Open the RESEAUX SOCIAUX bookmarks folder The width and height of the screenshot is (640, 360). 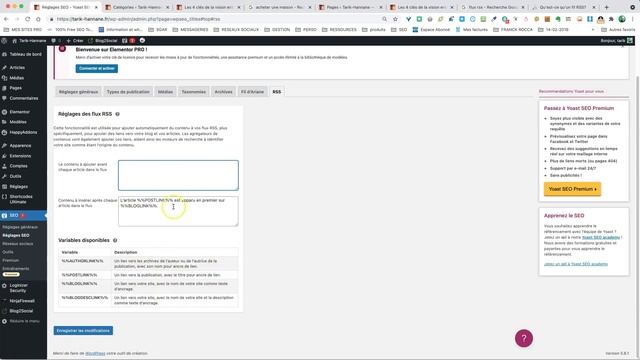236,30
